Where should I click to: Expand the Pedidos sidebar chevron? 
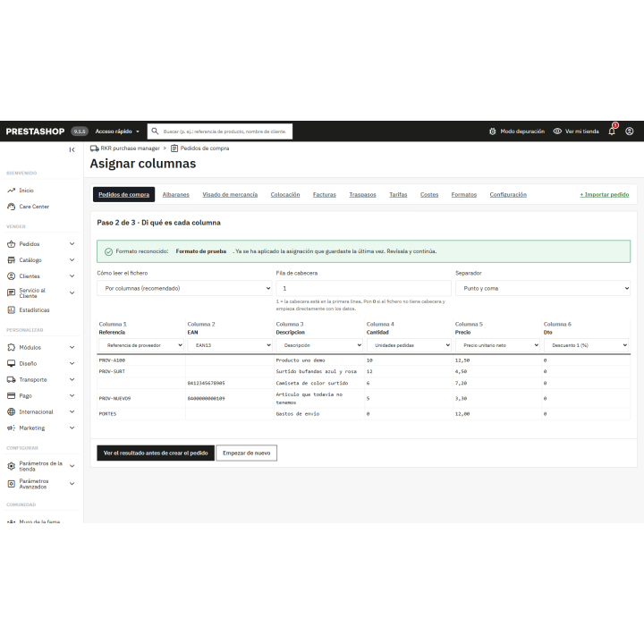(x=72, y=244)
